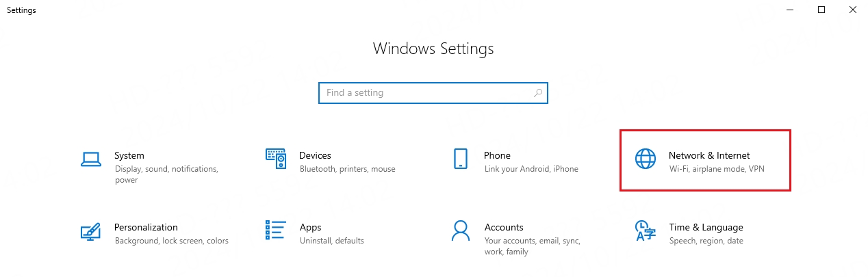Click the Accounts person icon

[460, 230]
